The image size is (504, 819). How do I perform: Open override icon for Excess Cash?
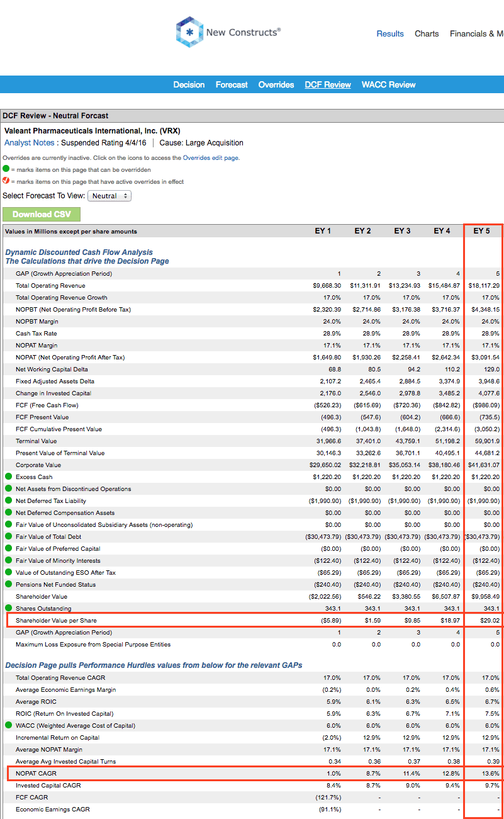(x=8, y=477)
